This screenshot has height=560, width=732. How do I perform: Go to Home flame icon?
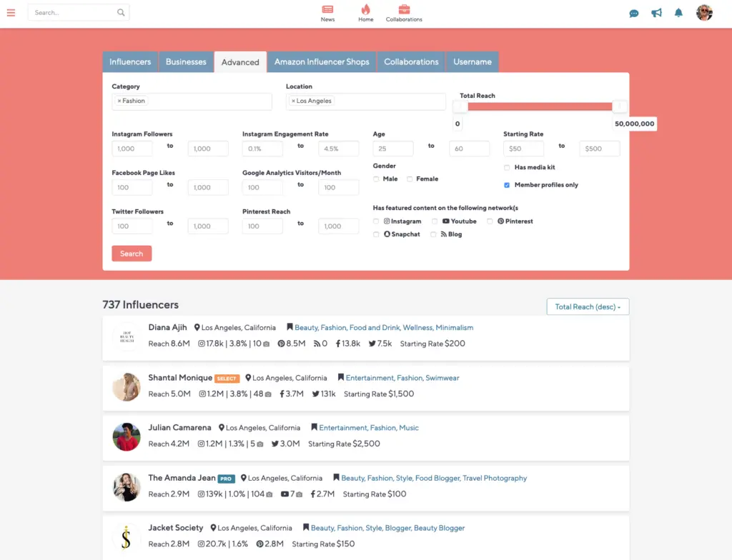tap(366, 9)
